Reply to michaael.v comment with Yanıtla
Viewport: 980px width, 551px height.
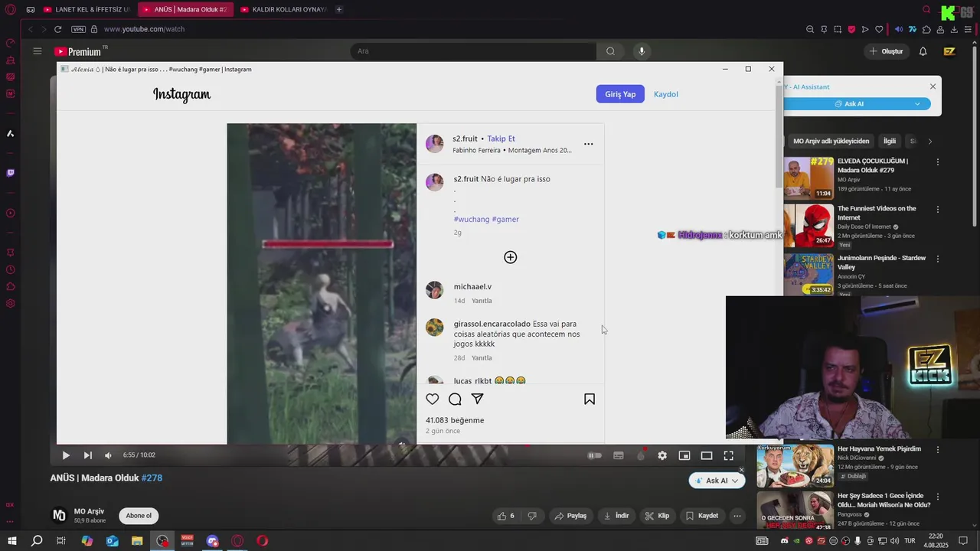click(x=482, y=301)
